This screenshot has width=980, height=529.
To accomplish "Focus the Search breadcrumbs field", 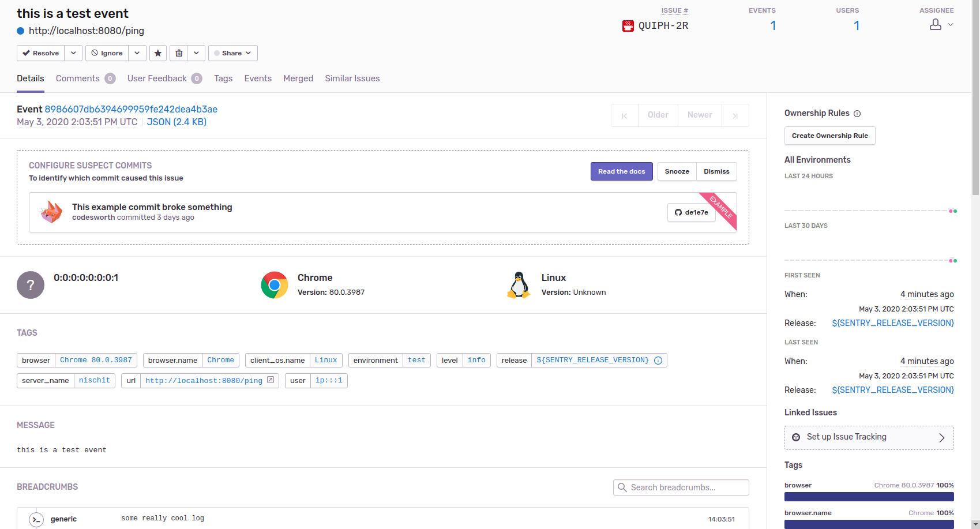I will click(x=681, y=487).
